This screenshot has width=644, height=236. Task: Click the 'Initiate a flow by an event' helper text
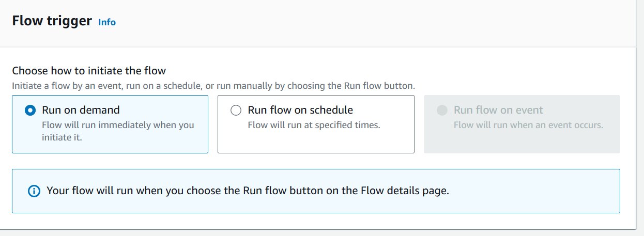[213, 85]
